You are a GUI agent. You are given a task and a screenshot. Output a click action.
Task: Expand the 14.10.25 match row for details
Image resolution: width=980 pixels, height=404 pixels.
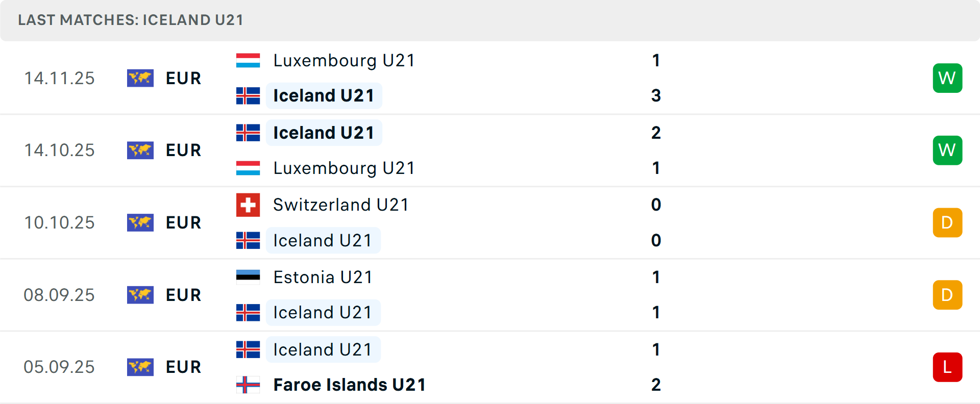pyautogui.click(x=490, y=150)
